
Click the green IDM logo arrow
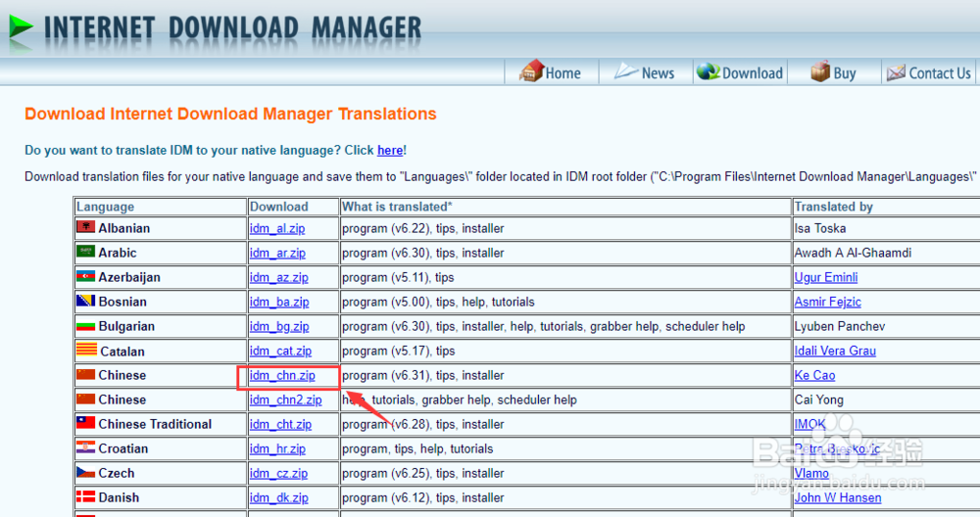pos(21,26)
